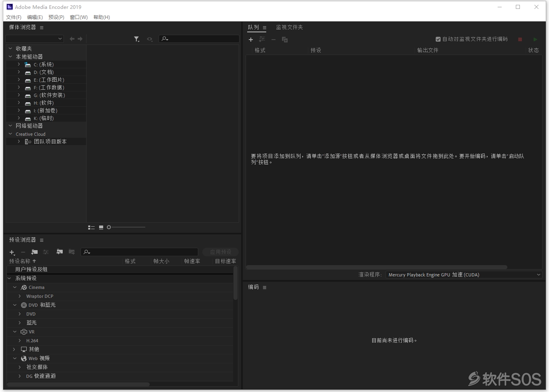Click the I: (新加卷) drive icon
549x392 pixels.
click(28, 111)
